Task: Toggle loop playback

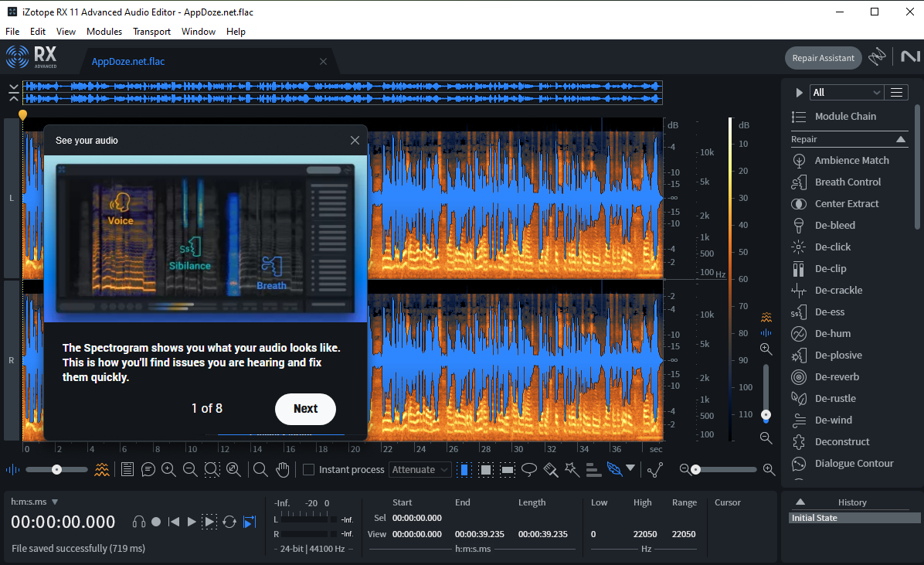Action: (x=229, y=522)
